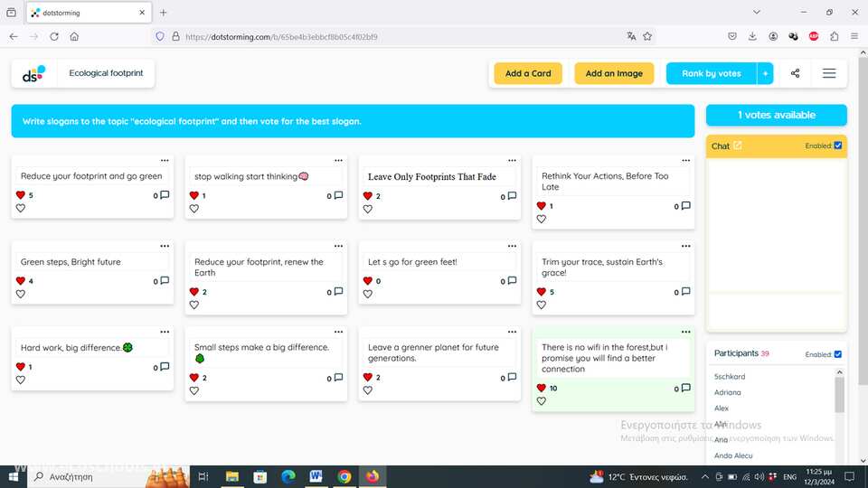Click the '1 votes available' banner
Image resolution: width=868 pixels, height=488 pixels.
coord(776,115)
